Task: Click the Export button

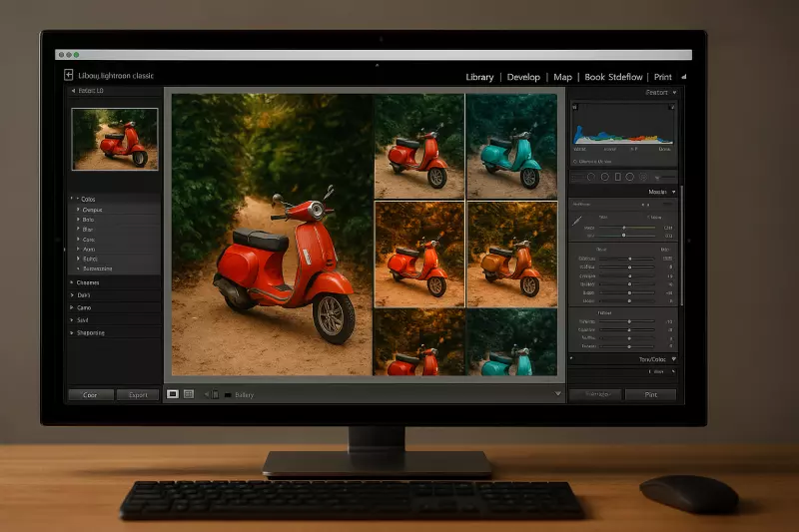Action: coord(138,394)
